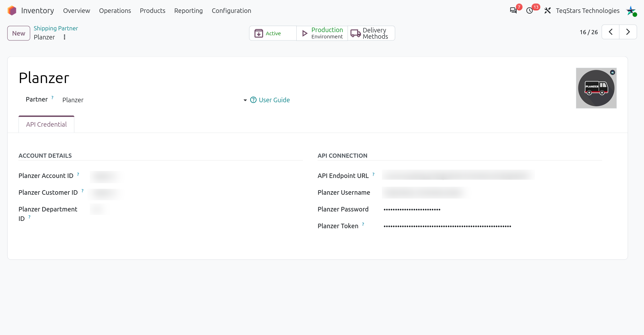Click the New button
This screenshot has height=335, width=644.
point(18,33)
